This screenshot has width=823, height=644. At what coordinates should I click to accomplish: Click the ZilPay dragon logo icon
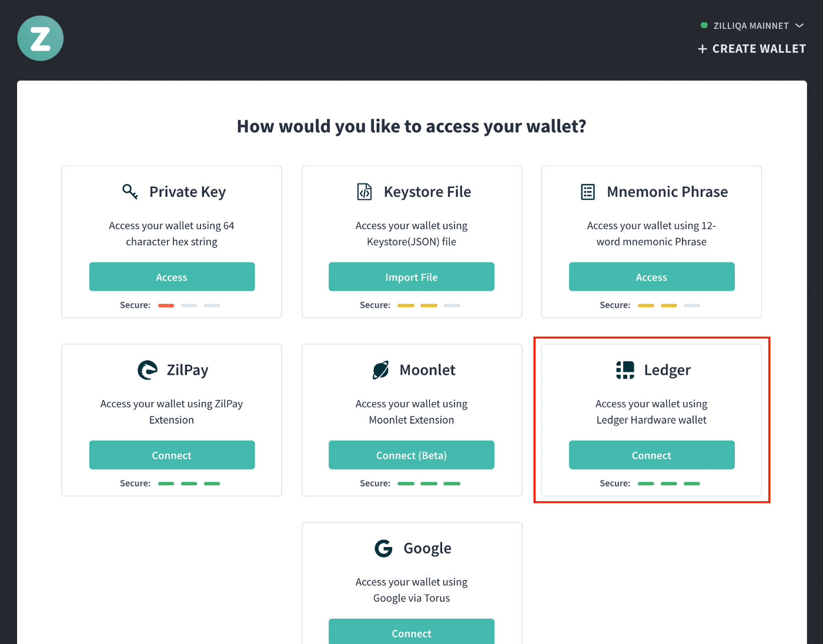(x=148, y=370)
